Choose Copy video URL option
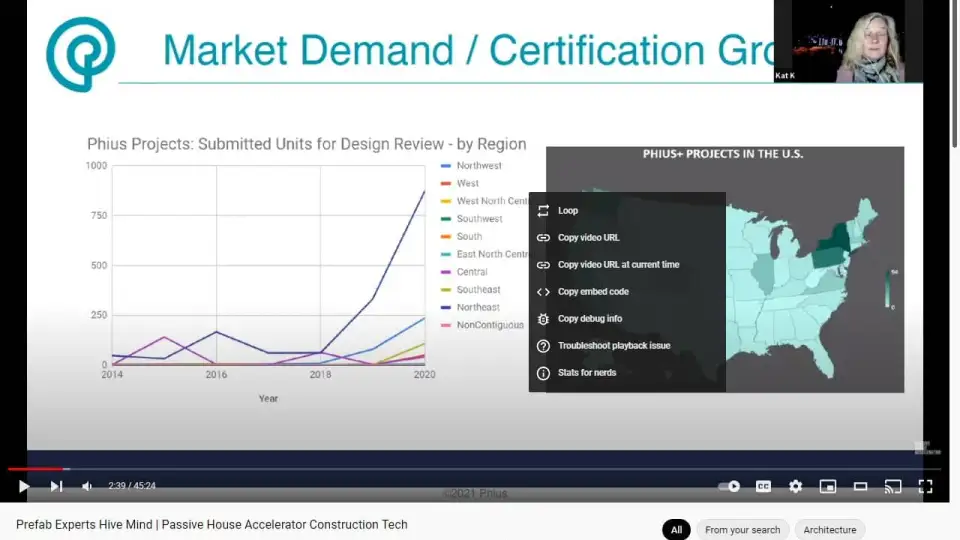This screenshot has width=960, height=540. [x=588, y=238]
